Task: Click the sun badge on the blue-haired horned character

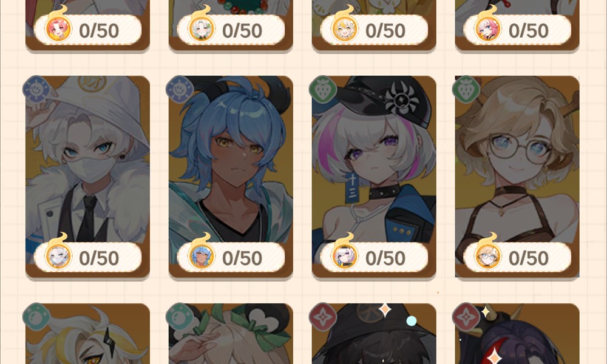Action: pyautogui.click(x=180, y=89)
